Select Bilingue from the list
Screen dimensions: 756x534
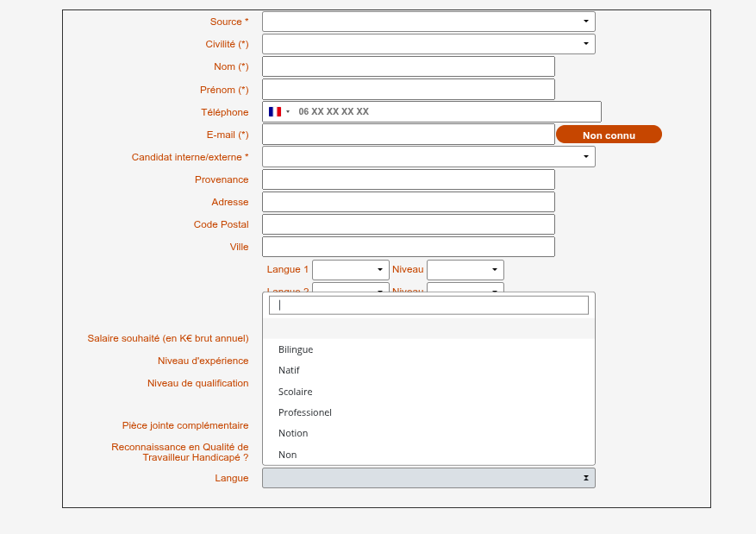pos(296,349)
